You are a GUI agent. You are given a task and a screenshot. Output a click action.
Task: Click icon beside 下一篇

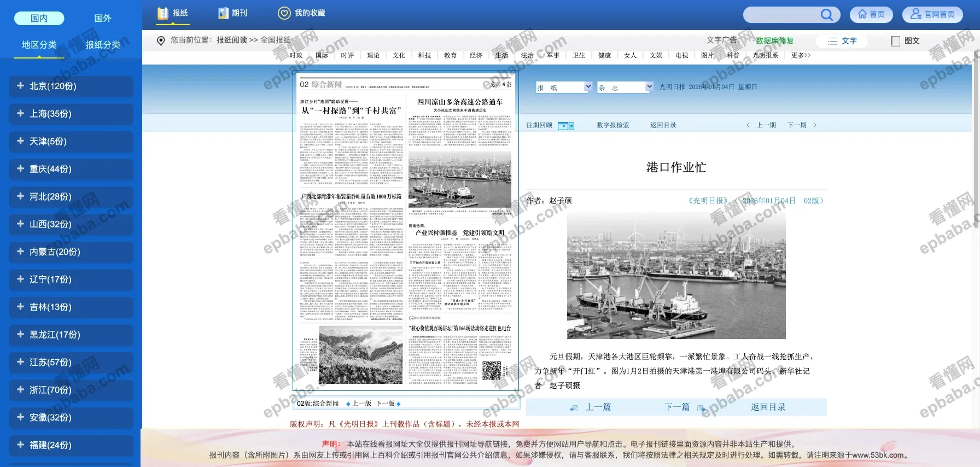pos(701,408)
